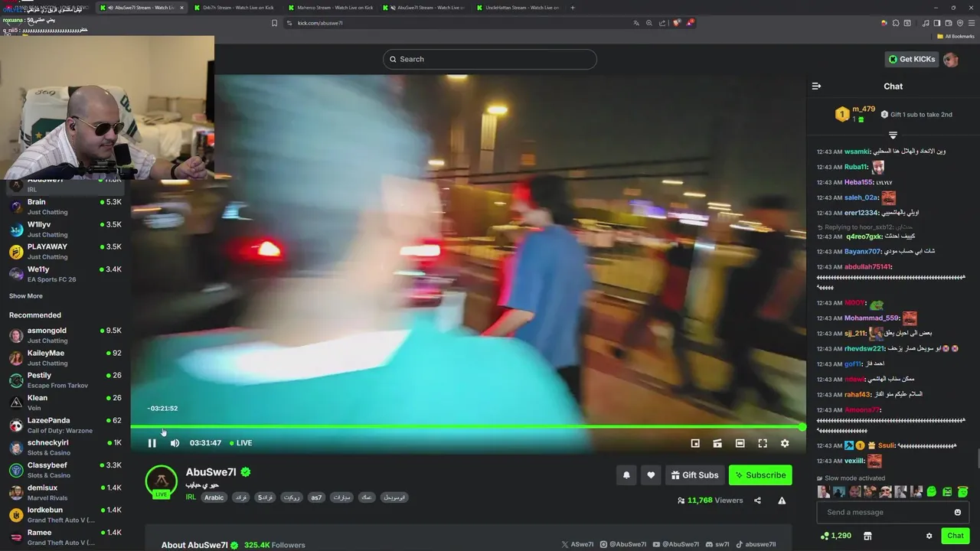Mute the stream with the speaker icon
980x551 pixels.
click(175, 443)
